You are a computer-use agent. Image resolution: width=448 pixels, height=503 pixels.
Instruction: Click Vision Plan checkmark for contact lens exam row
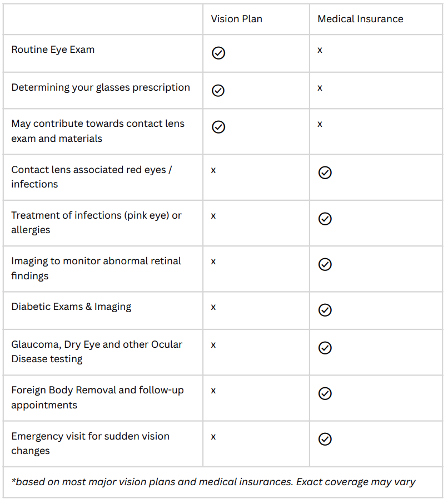(218, 127)
